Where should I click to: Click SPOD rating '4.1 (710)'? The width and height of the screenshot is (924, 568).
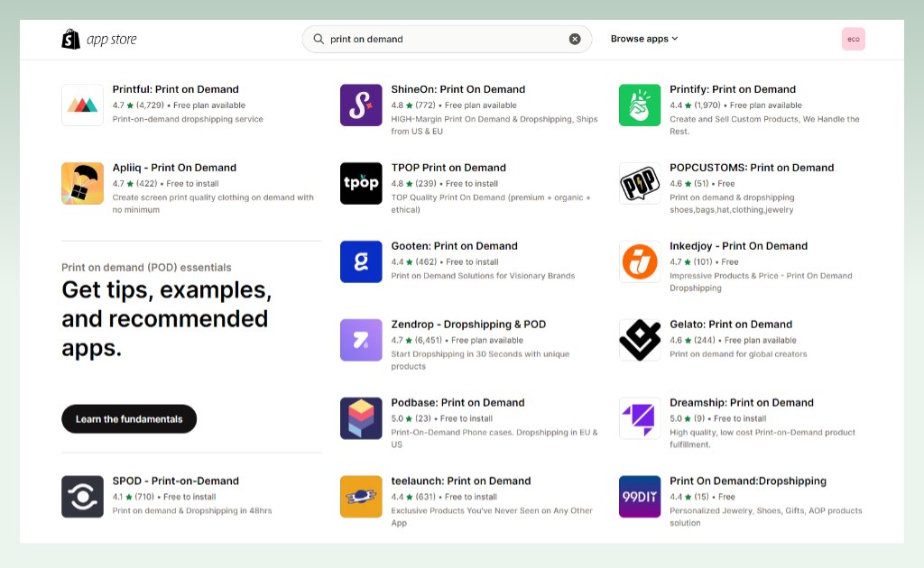click(x=134, y=497)
